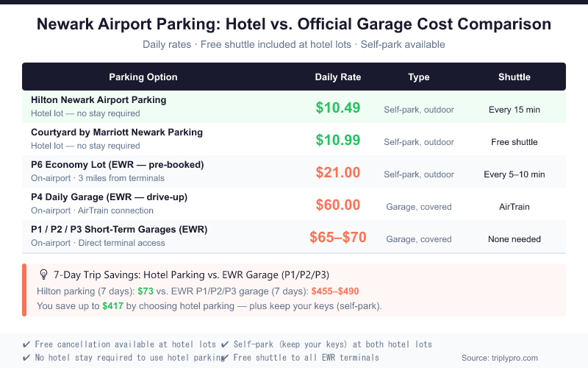Click the checkmark beside Self-park keep your keys

pos(226,344)
